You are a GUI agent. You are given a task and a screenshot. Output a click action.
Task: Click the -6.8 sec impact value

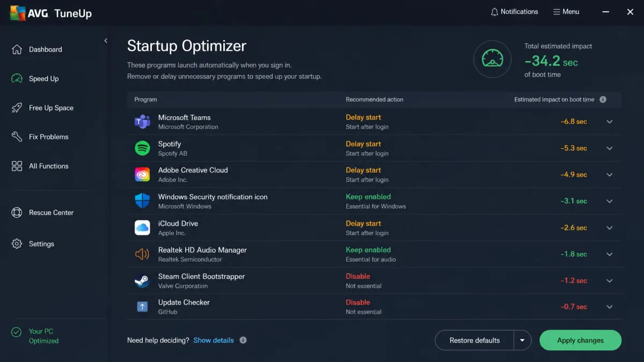click(574, 122)
